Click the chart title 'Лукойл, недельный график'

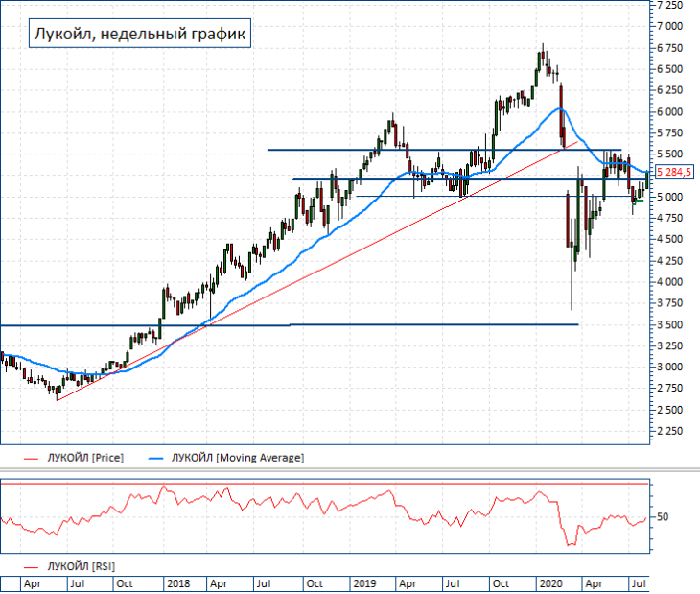[x=140, y=33]
